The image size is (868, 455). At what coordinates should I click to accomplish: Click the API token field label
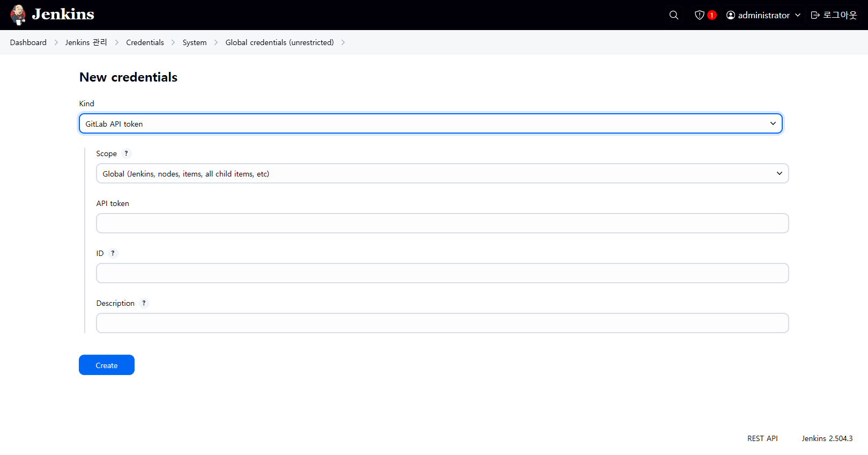(x=113, y=203)
